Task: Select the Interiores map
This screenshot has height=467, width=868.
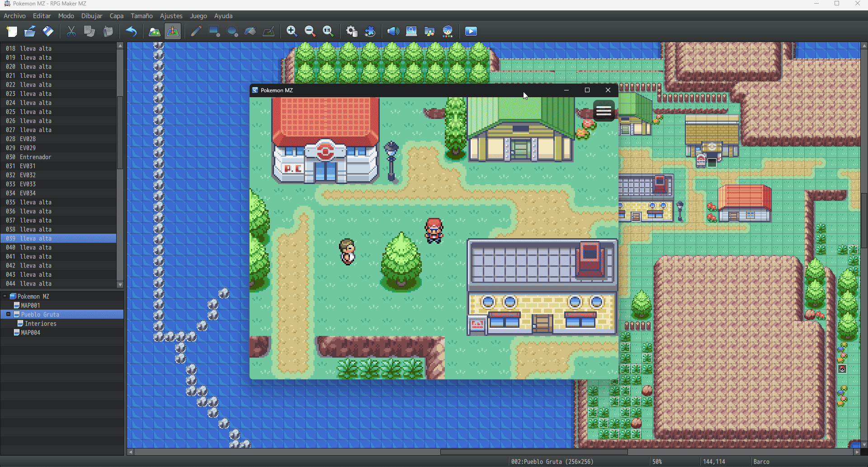Action: pyautogui.click(x=40, y=324)
